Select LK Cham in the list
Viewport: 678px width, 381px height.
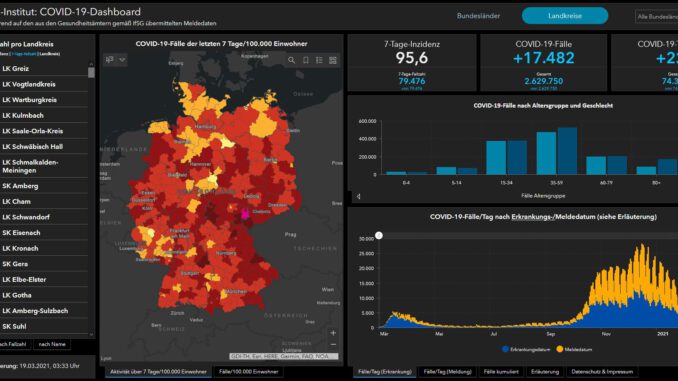44,201
